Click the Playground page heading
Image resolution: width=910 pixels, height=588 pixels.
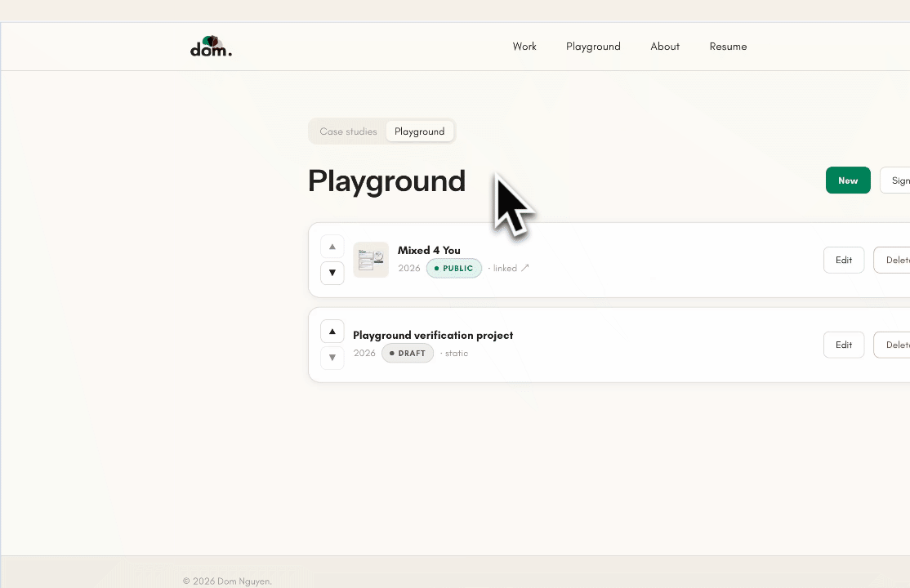[386, 181]
